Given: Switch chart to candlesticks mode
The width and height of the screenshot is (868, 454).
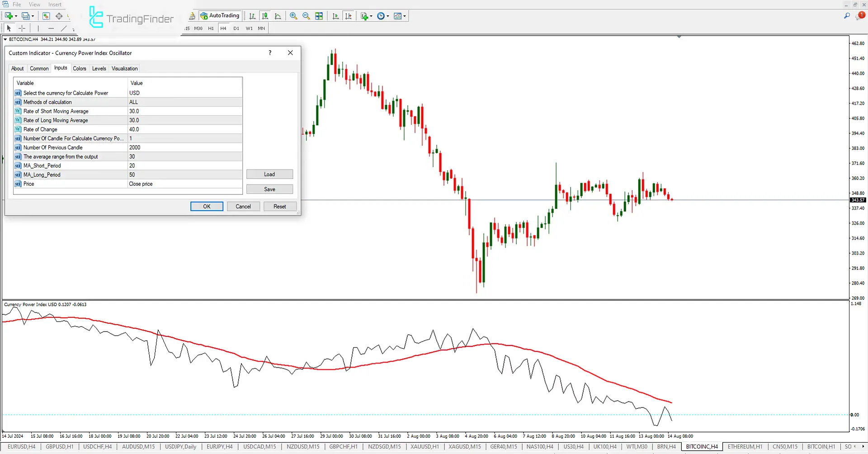Looking at the screenshot, I should click(x=265, y=16).
